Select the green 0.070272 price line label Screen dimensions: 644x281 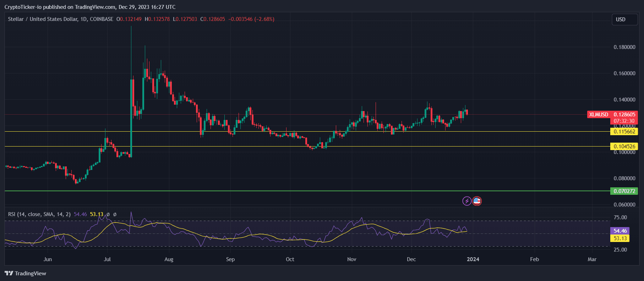coord(624,191)
